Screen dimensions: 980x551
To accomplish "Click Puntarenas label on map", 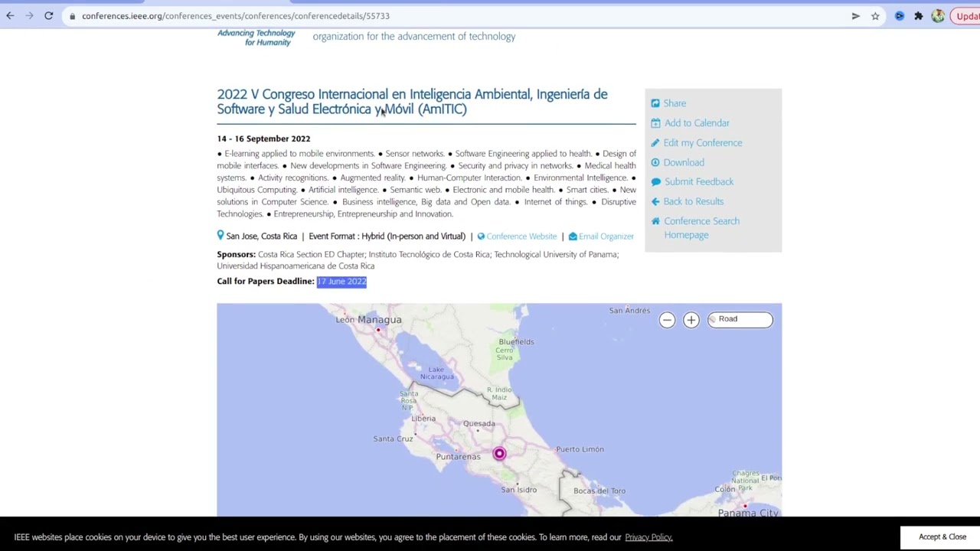I will [458, 457].
